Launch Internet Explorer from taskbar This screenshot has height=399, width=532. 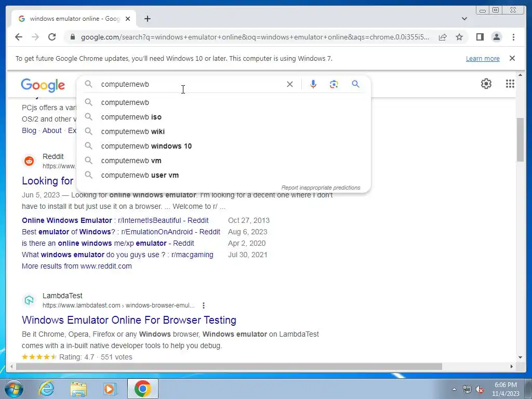(x=46, y=389)
